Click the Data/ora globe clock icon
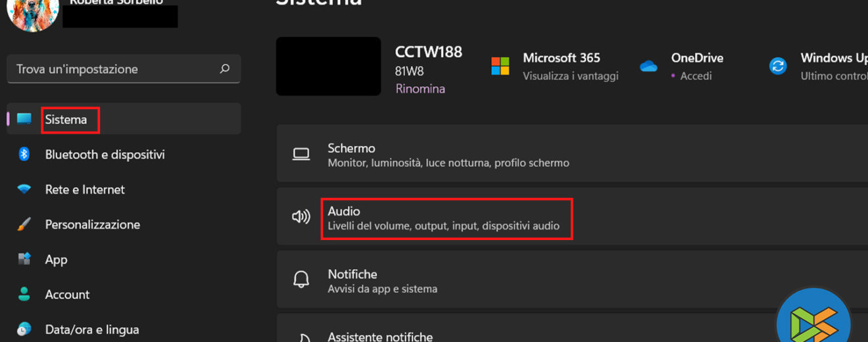Screen dimensions: 868x342 pos(24,329)
